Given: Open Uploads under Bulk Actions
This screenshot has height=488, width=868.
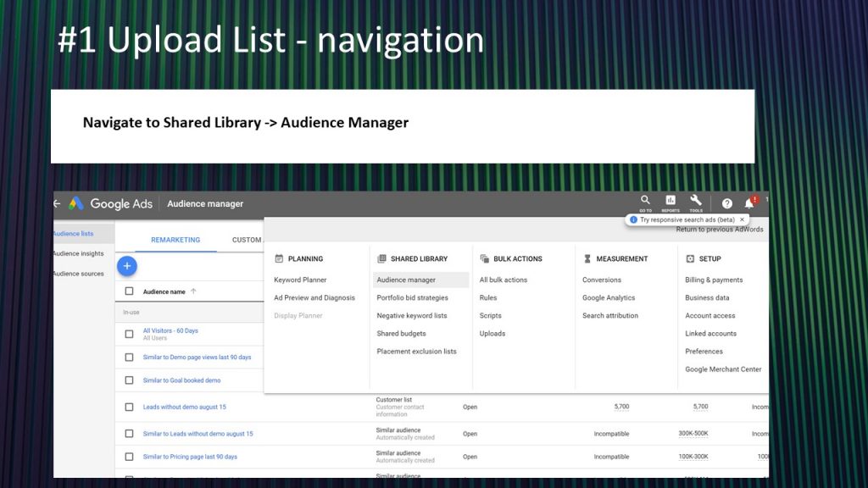Looking at the screenshot, I should pyautogui.click(x=492, y=334).
